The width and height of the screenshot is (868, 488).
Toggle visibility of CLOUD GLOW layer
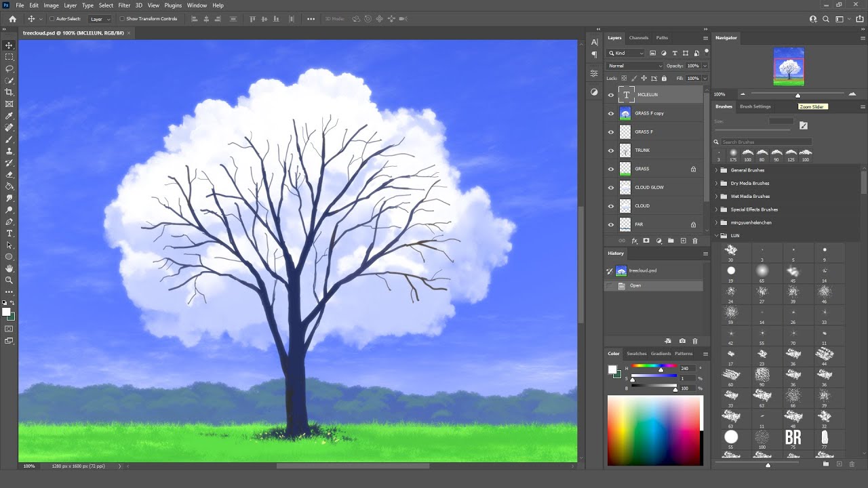[611, 187]
